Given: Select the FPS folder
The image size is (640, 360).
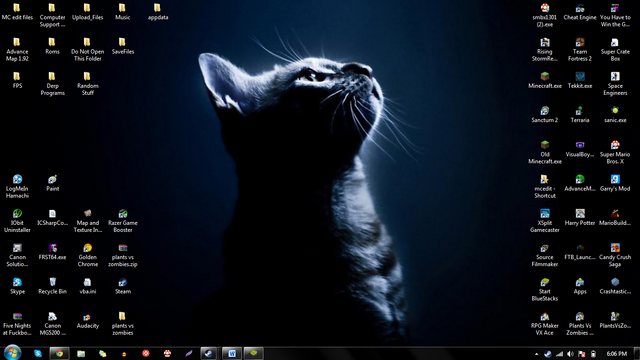Looking at the screenshot, I should coord(17,80).
